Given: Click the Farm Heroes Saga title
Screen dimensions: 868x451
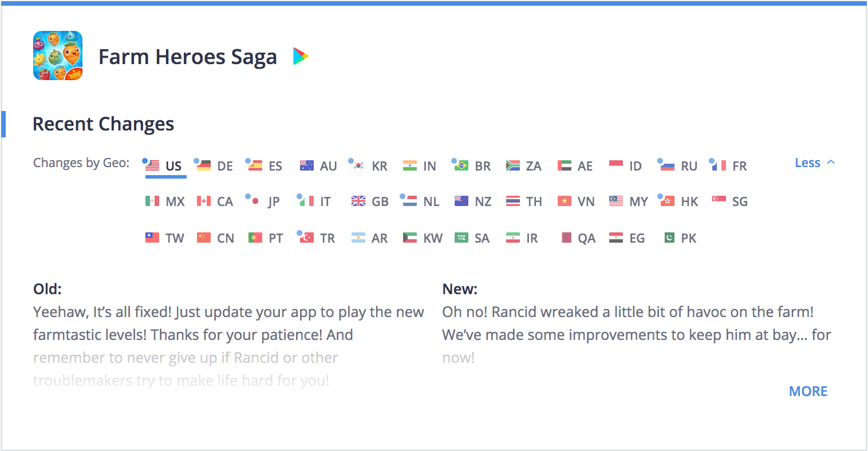Looking at the screenshot, I should tap(188, 57).
